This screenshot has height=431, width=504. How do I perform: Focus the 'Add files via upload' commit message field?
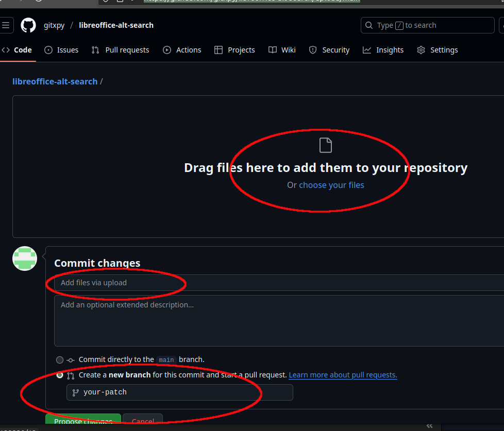click(x=279, y=283)
